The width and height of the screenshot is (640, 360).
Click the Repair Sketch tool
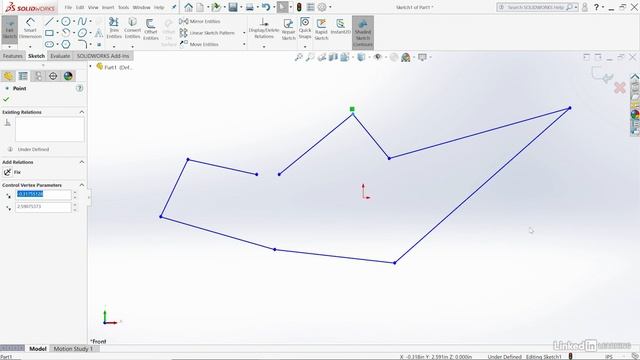pyautogui.click(x=288, y=29)
